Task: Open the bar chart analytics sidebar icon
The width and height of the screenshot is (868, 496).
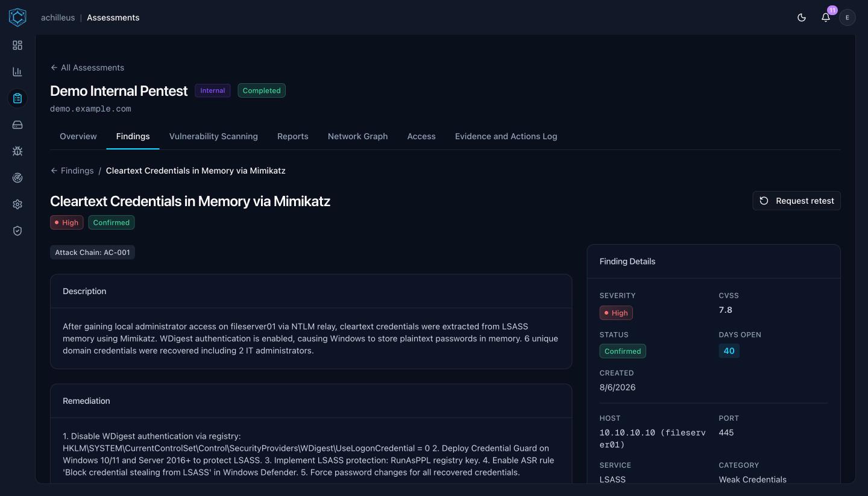Action: 17,72
